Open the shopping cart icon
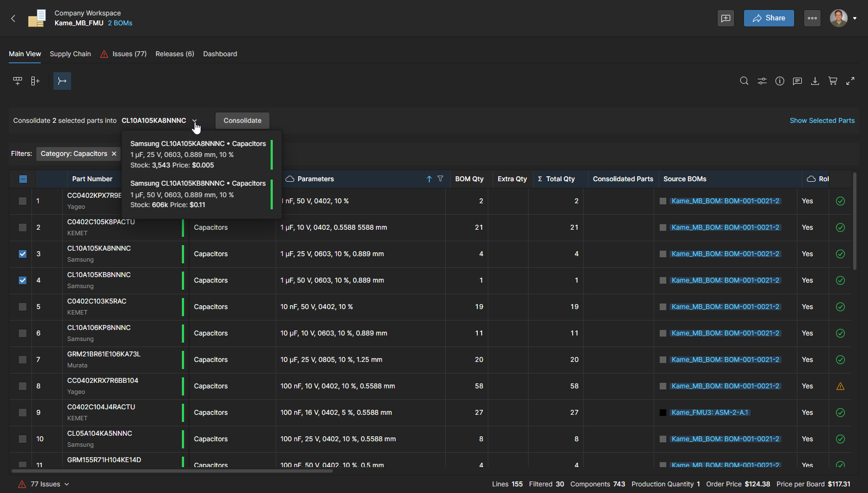The height and width of the screenshot is (493, 868). pyautogui.click(x=832, y=81)
